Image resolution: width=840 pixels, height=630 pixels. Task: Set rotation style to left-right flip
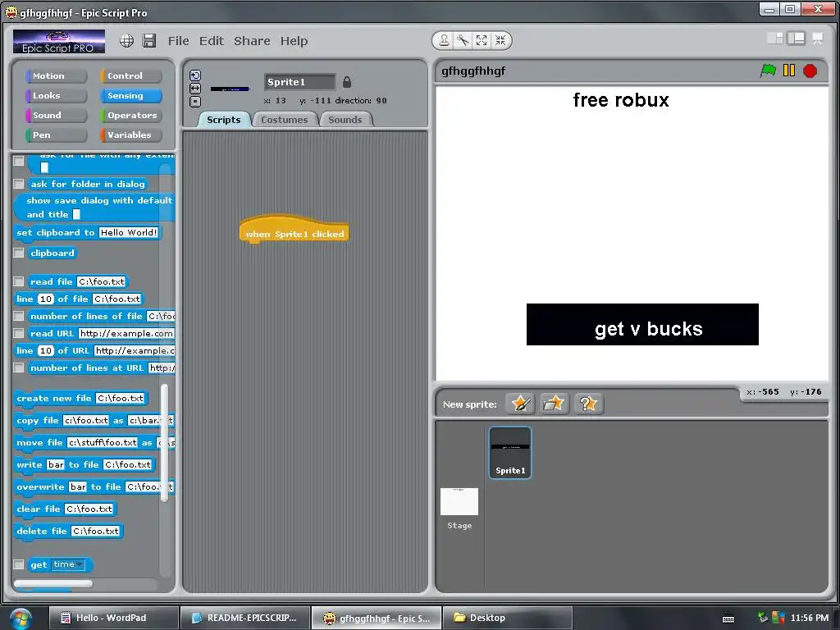click(x=195, y=89)
